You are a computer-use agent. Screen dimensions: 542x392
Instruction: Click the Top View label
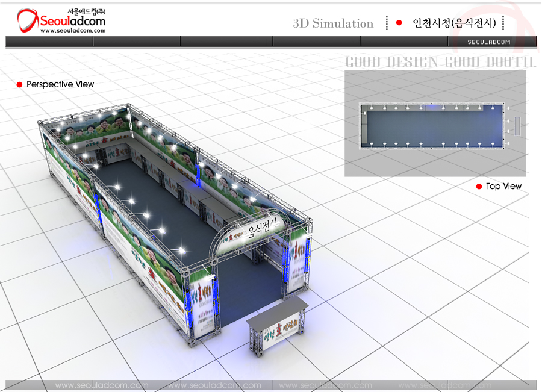[x=503, y=187]
